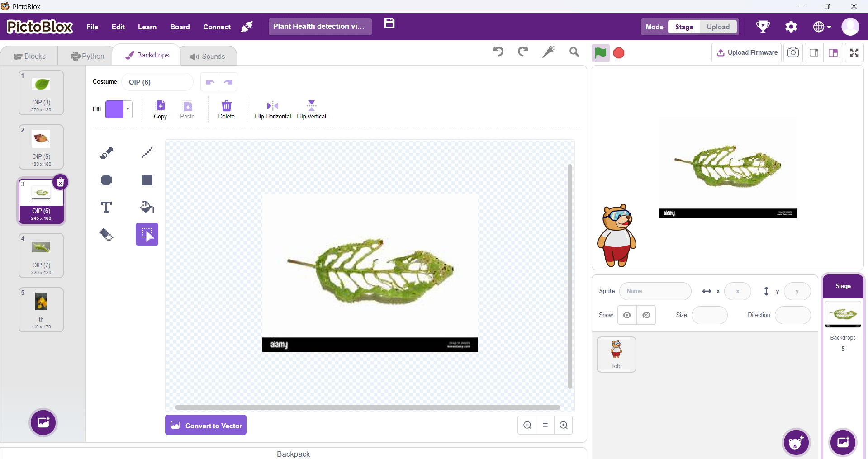Click Upload Firmware button
This screenshot has height=459, width=868.
(747, 52)
